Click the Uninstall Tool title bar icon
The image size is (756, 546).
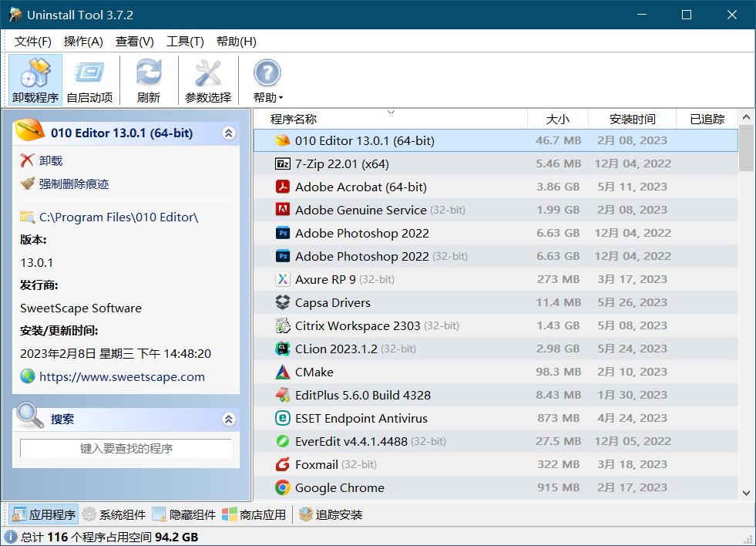[15, 15]
